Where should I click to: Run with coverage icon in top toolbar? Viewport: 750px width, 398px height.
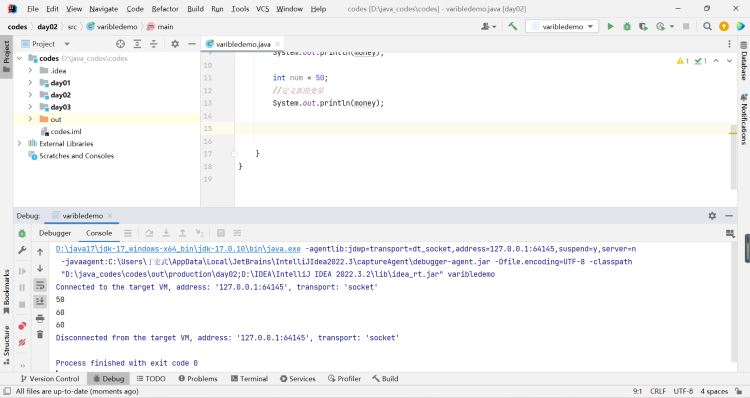[x=643, y=27]
